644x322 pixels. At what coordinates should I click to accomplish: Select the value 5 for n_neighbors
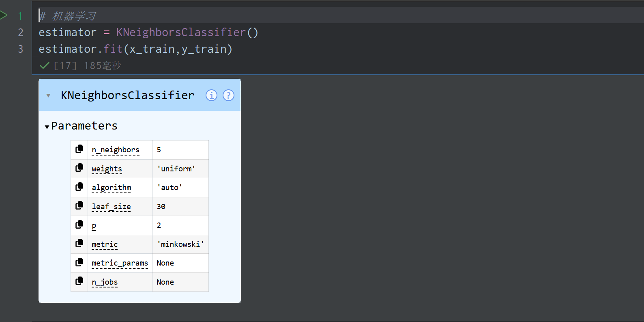coord(159,150)
